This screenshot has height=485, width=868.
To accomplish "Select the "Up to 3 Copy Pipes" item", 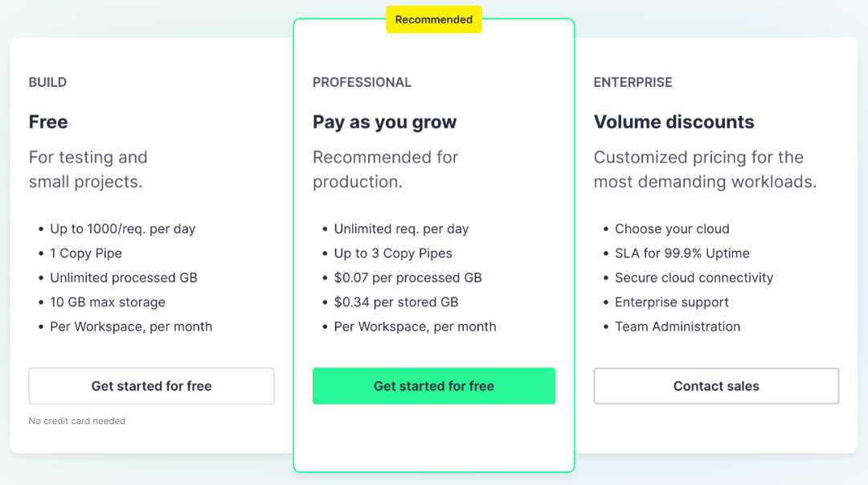I will (x=393, y=253).
